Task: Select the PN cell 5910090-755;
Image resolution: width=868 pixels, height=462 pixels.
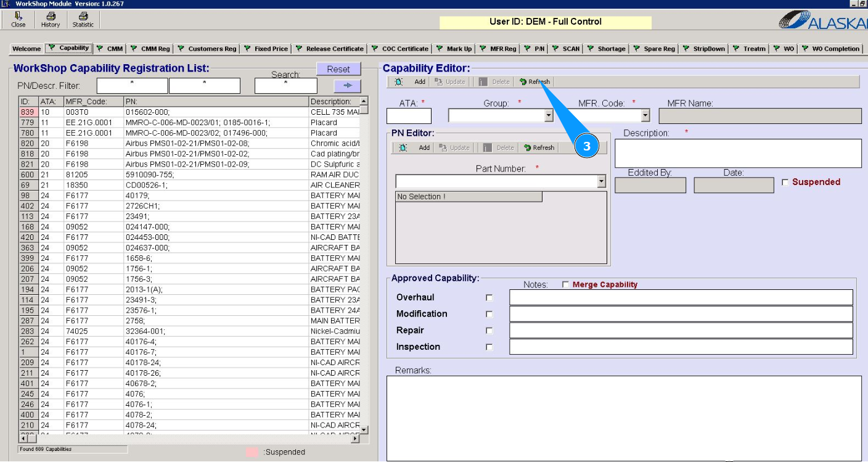Action: [x=216, y=175]
